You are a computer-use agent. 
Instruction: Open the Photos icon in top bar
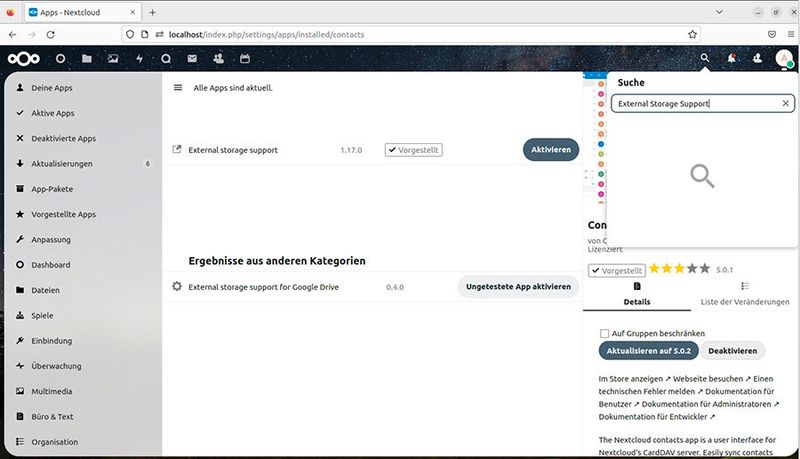113,59
